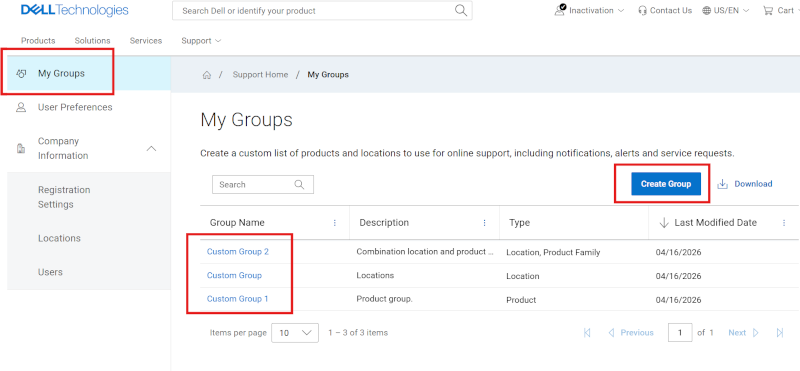800x371 pixels.
Task: Open the Products menu
Action: click(x=38, y=41)
